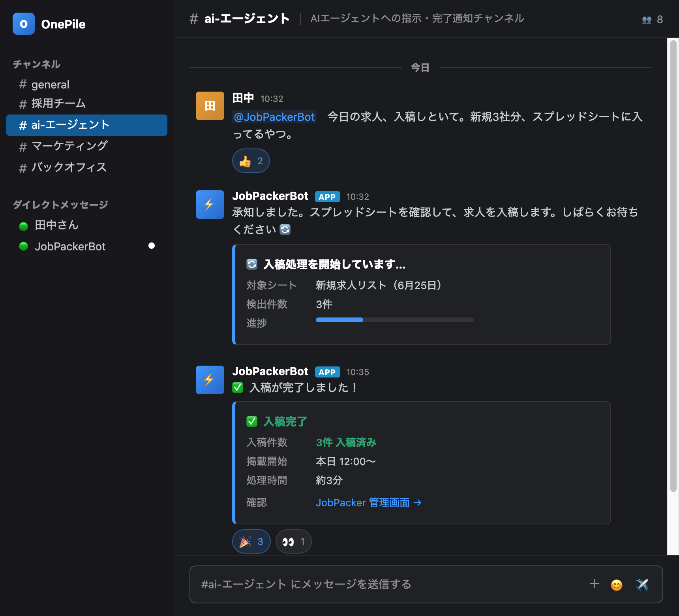679x616 pixels.
Task: Click JobPackerBot sender name on the 10:32 message
Action: 270,196
